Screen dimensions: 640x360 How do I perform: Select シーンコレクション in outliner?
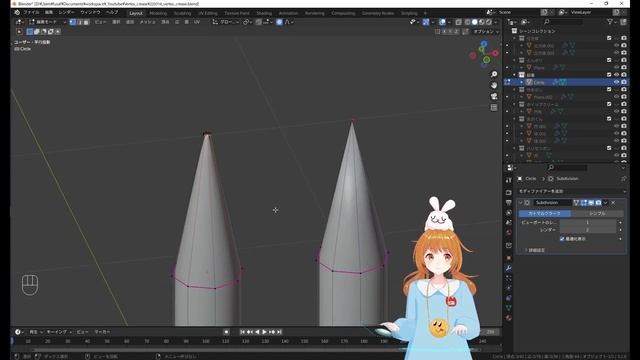click(x=537, y=31)
